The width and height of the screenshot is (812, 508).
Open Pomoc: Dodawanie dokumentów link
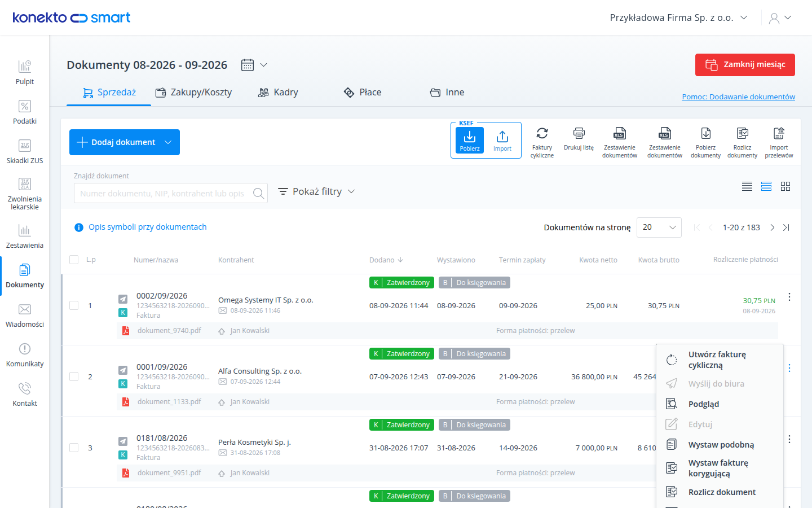click(x=738, y=97)
